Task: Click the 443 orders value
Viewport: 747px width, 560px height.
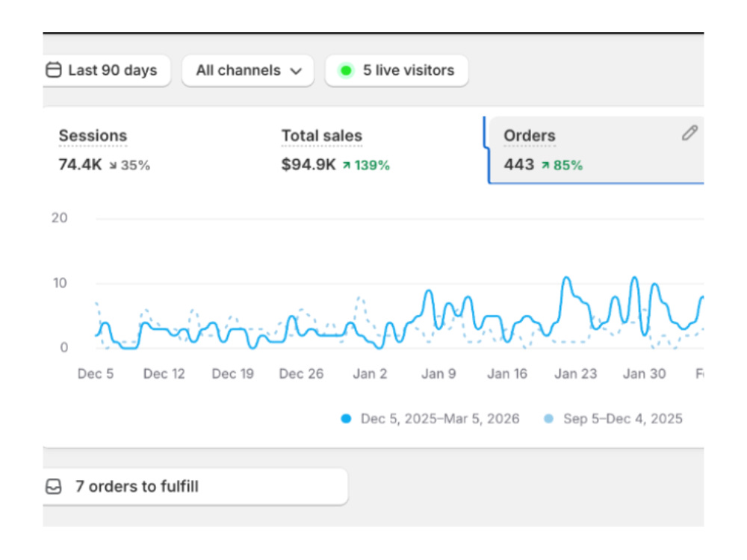Action: point(519,165)
